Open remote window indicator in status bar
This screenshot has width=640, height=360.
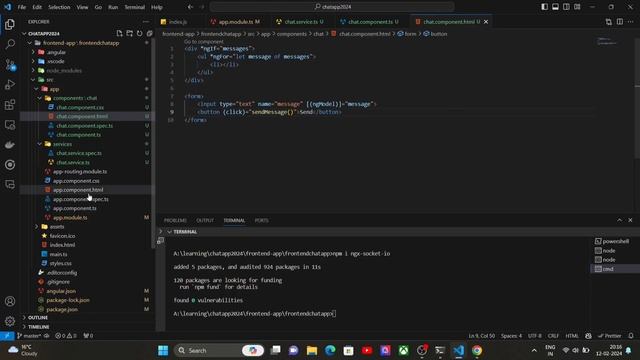(x=7, y=336)
